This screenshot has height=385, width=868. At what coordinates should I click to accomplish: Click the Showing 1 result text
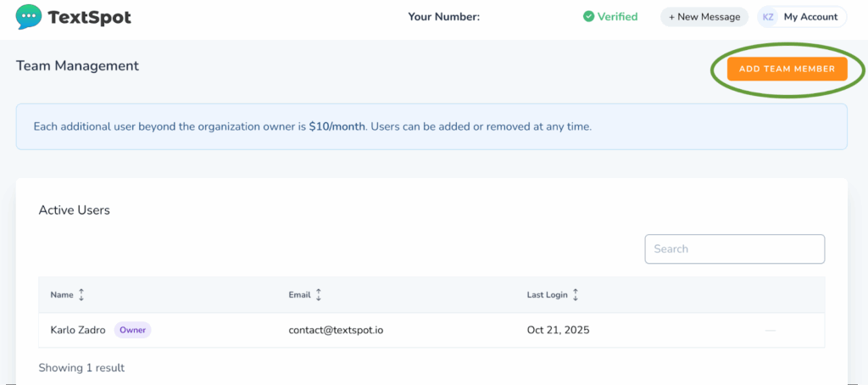81,368
